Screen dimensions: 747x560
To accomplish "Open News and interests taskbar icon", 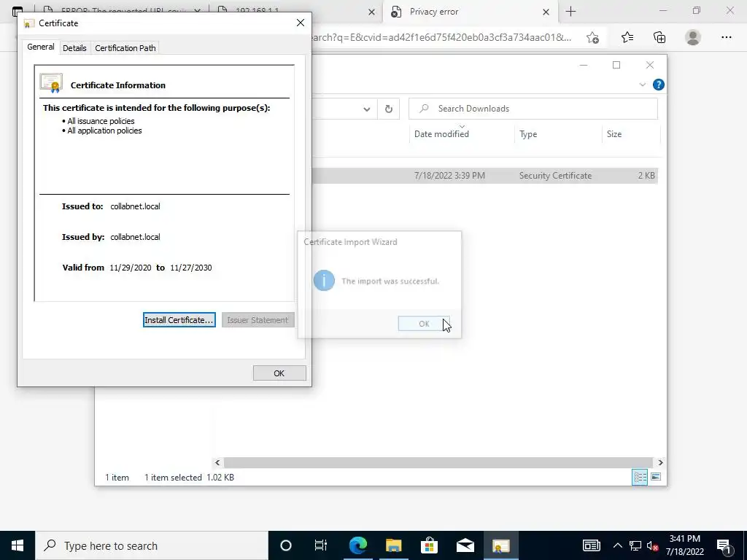I will (x=591, y=545).
